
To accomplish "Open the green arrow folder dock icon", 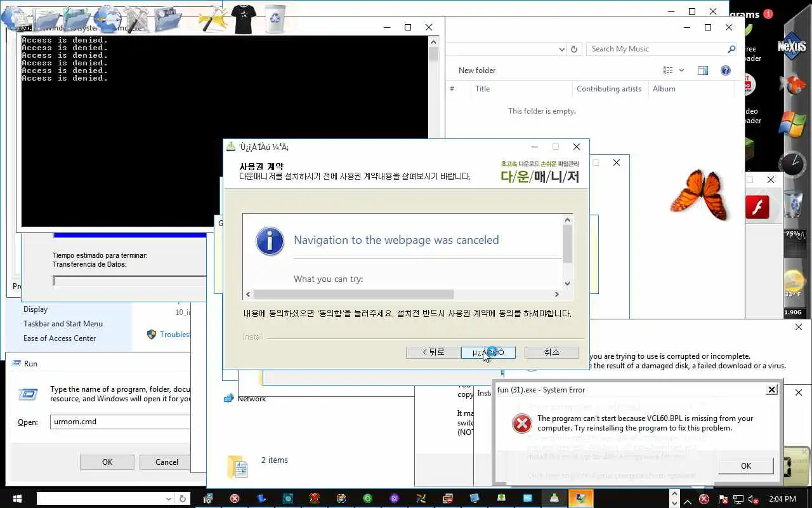I will [77, 18].
